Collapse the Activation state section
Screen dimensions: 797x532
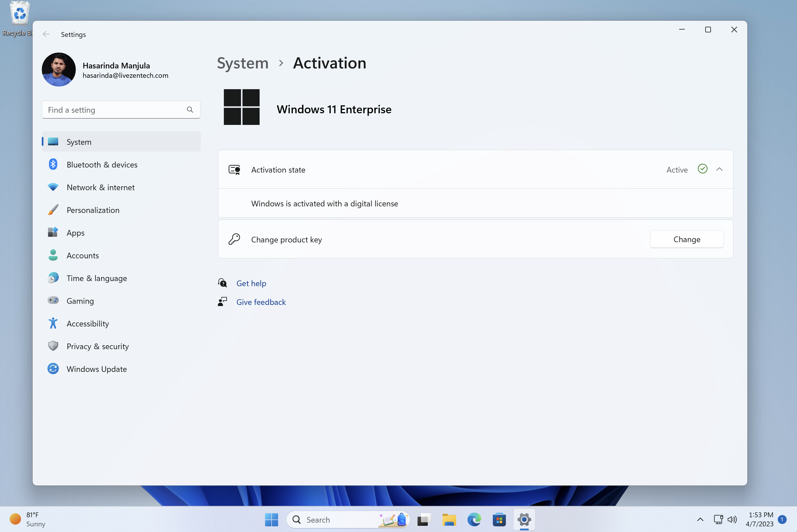pyautogui.click(x=719, y=169)
